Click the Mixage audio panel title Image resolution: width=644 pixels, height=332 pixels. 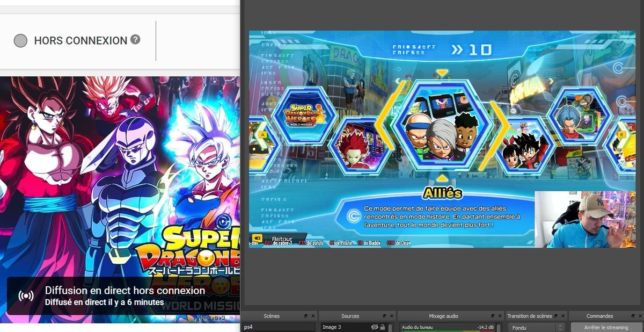444,316
